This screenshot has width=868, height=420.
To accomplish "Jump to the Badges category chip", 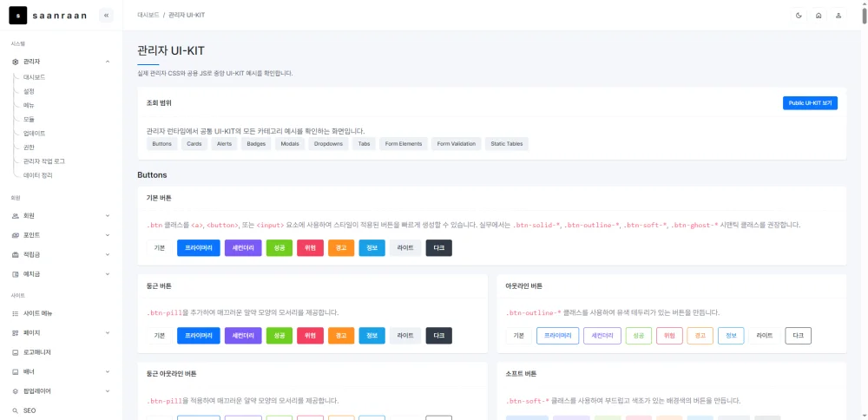I will [x=256, y=144].
